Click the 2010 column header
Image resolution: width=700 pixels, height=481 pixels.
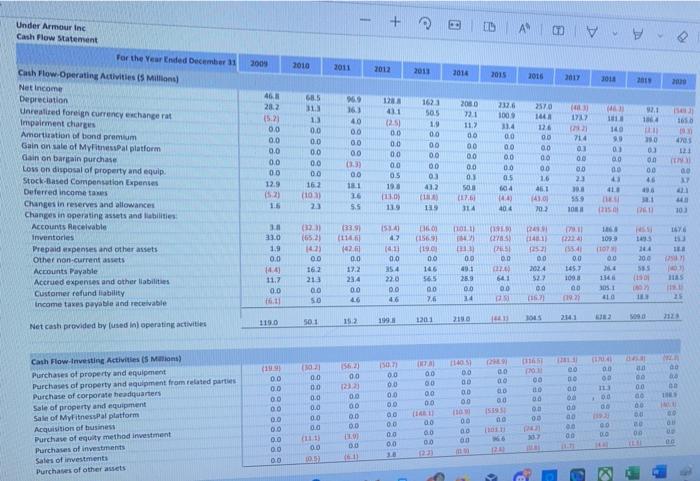[301, 66]
